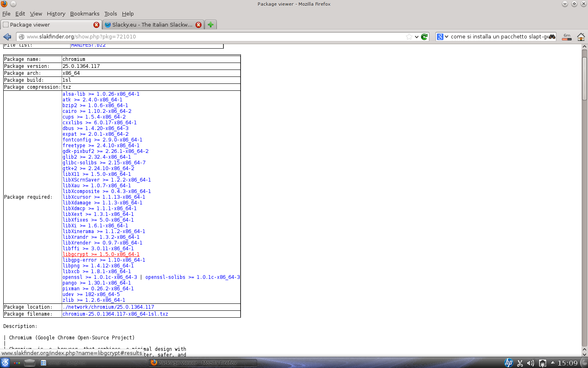The height and width of the screenshot is (368, 588).
Task: Open the volume speaker tray icon
Action: click(530, 363)
